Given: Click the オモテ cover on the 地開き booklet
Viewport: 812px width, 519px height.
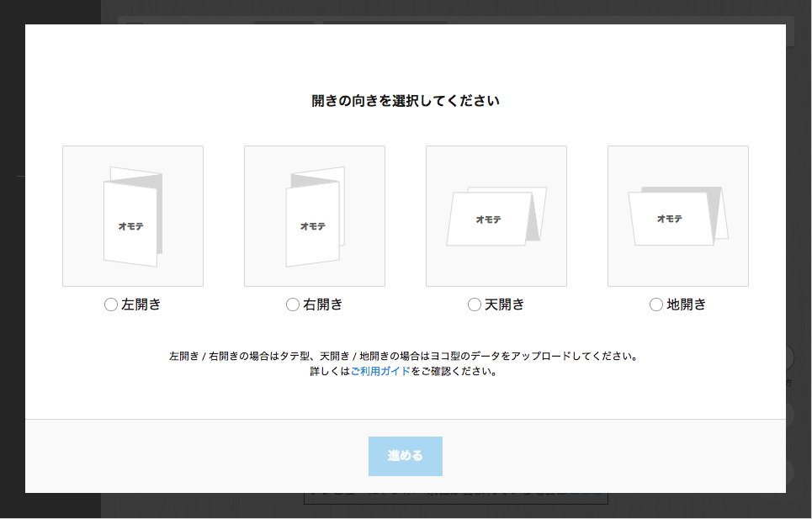Looking at the screenshot, I should [670, 219].
